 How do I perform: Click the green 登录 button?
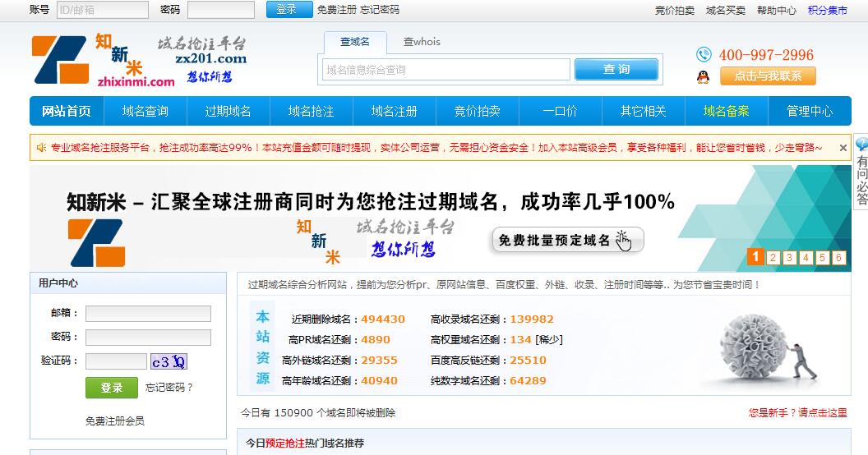tap(112, 388)
